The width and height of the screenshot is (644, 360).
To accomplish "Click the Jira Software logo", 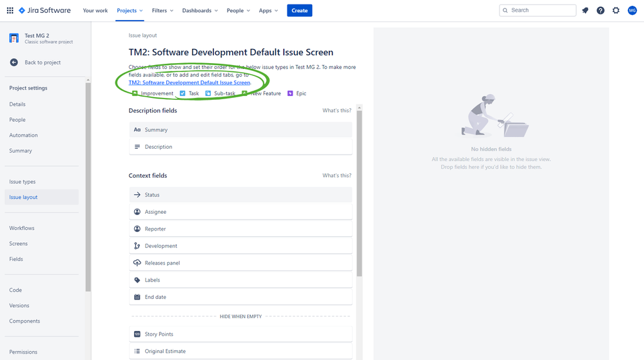I will (x=44, y=10).
